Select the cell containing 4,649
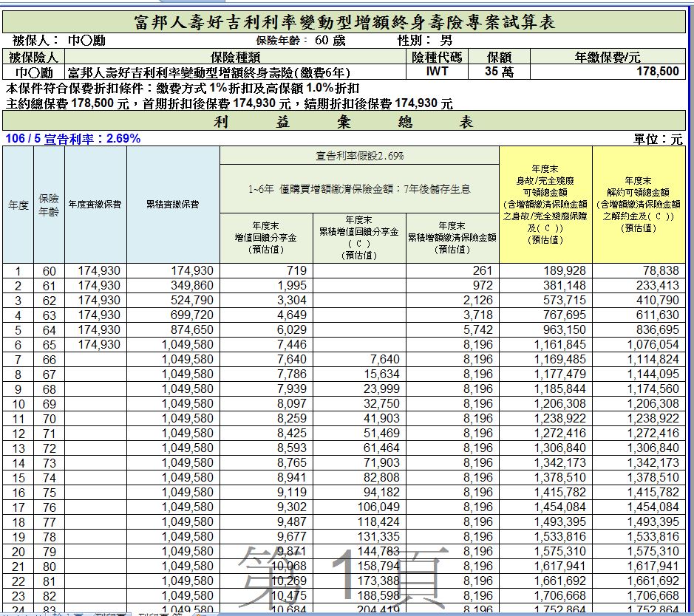The height and width of the screenshot is (616, 694). (x=266, y=315)
